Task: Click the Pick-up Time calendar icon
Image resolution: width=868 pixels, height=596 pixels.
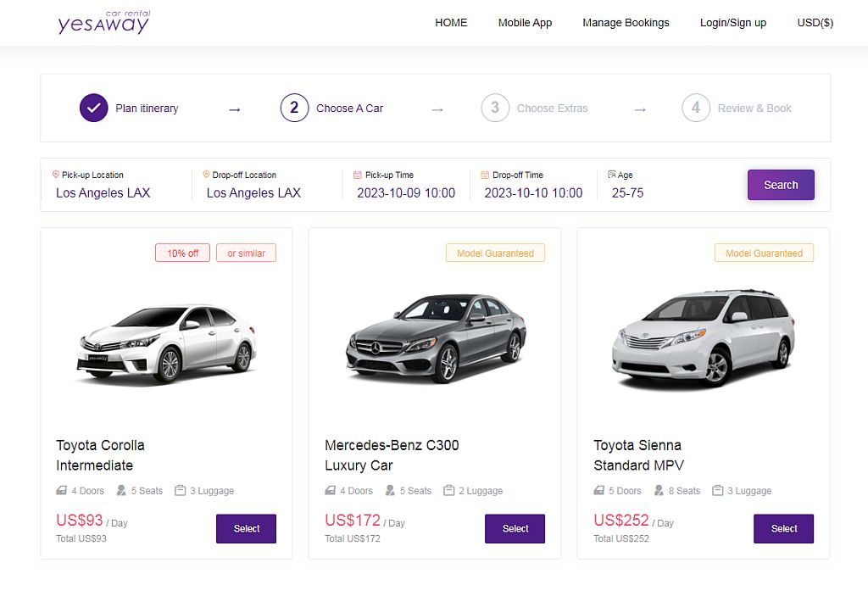Action: [356, 174]
